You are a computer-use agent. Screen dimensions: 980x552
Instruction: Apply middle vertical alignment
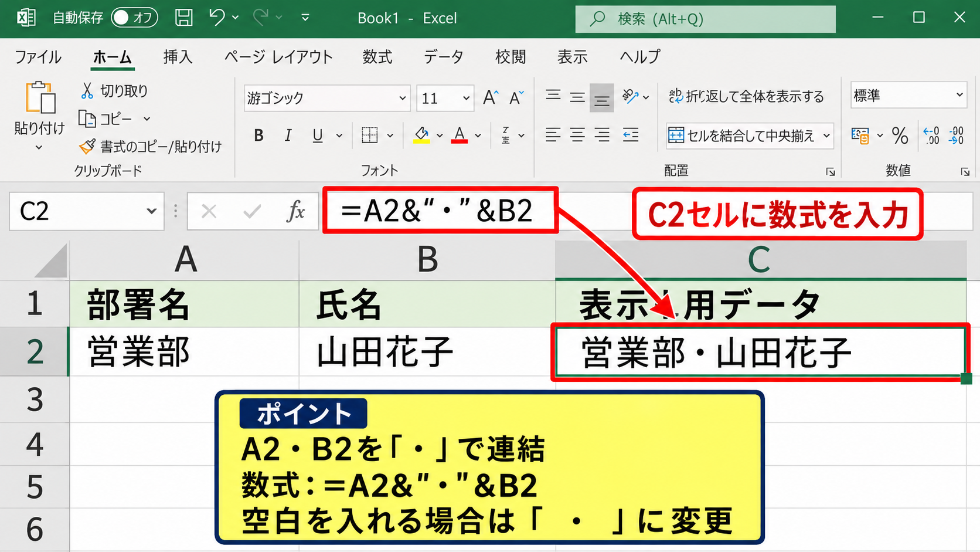tap(577, 97)
